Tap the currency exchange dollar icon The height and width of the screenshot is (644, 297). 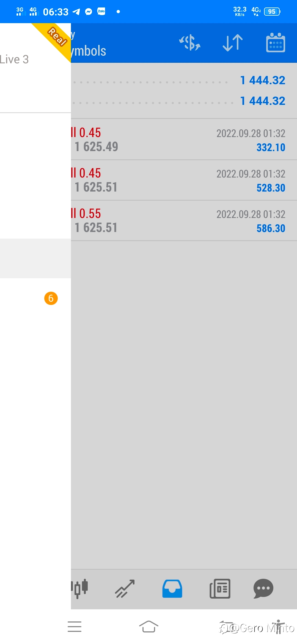tap(190, 43)
